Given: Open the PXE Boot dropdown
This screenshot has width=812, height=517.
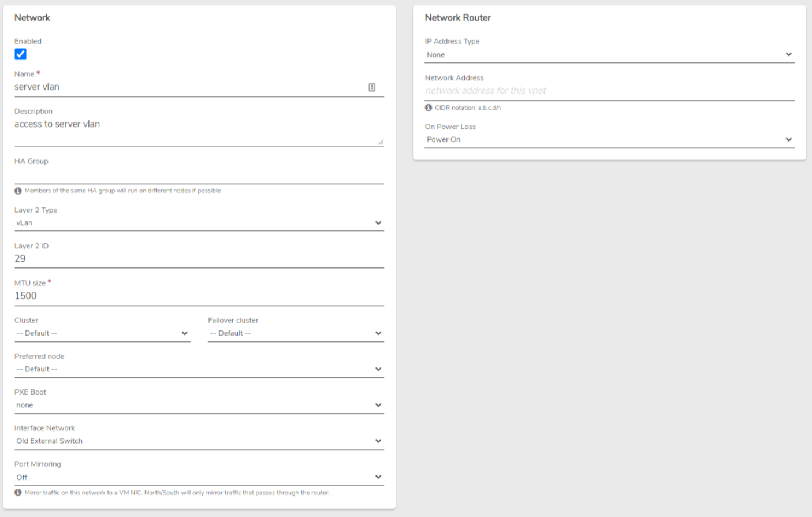Looking at the screenshot, I should coord(199,405).
